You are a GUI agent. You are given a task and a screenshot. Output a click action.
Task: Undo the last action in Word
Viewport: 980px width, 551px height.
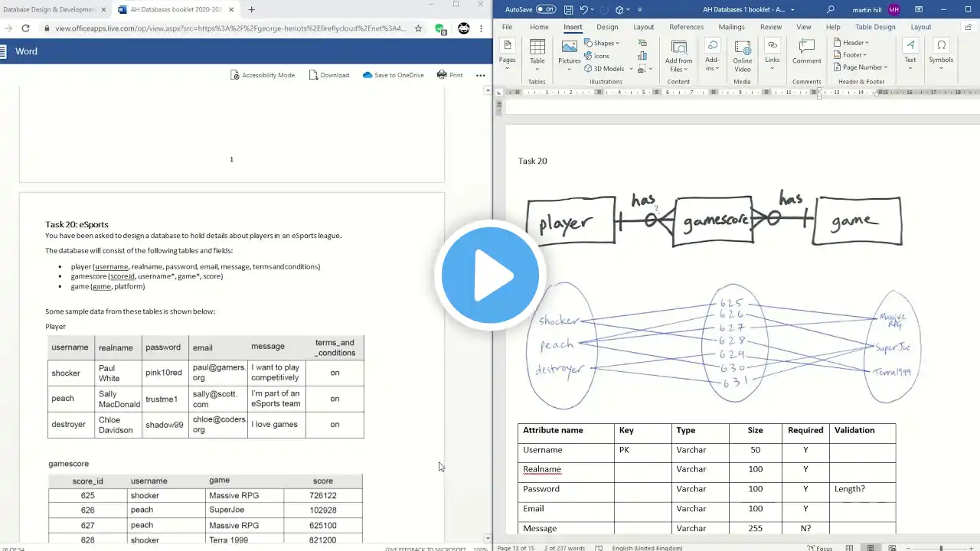click(x=584, y=9)
